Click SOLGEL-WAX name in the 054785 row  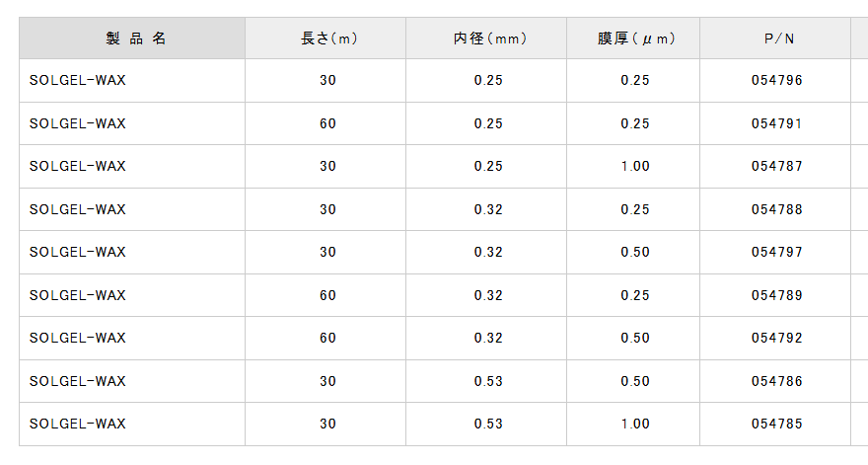(78, 424)
